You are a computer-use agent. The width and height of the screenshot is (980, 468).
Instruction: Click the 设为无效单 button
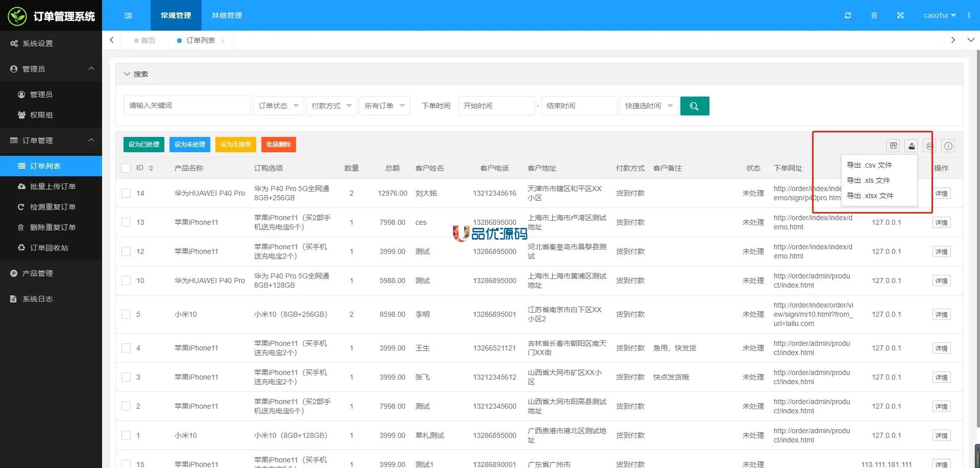[x=236, y=145]
